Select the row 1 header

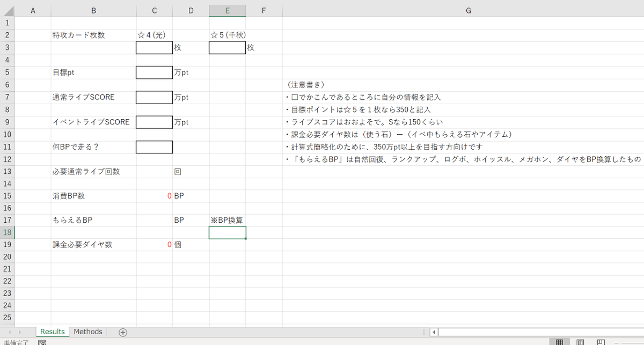pyautogui.click(x=8, y=23)
